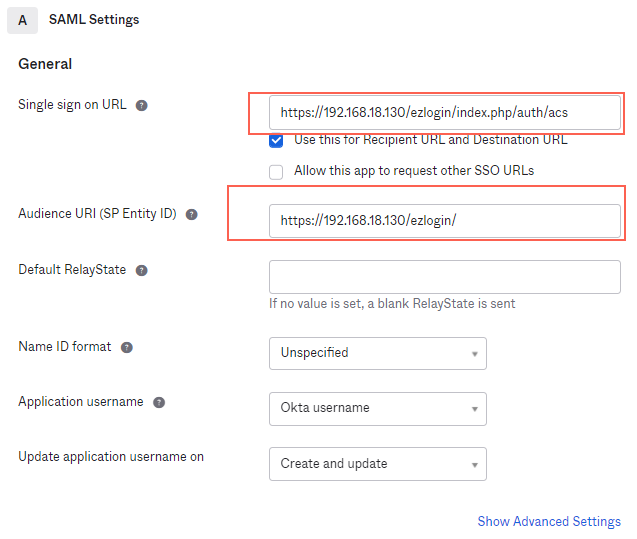The height and width of the screenshot is (539, 637).
Task: Expand the Application username dropdown
Action: point(377,409)
